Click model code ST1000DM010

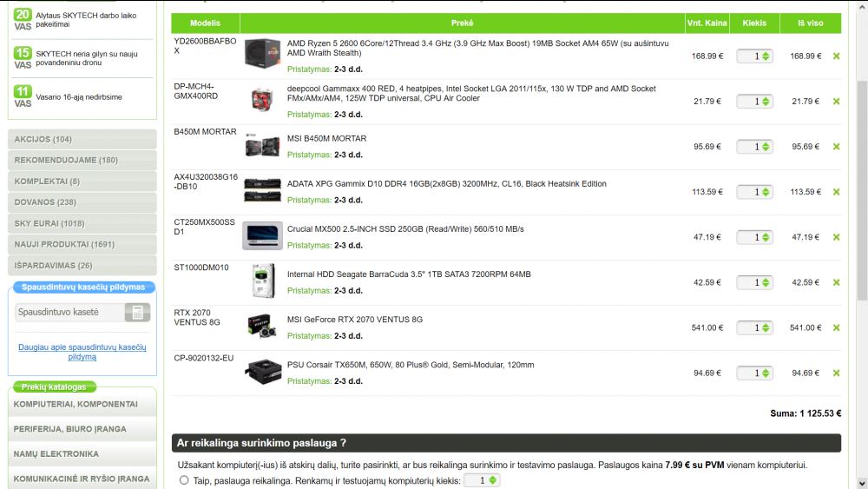click(x=201, y=268)
